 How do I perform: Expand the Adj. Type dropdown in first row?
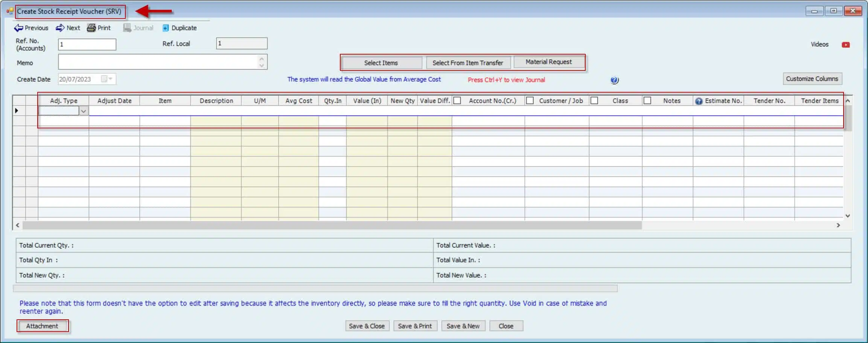(x=84, y=111)
